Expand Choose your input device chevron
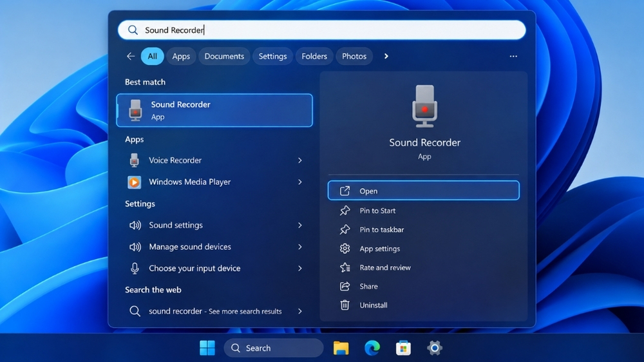 click(300, 269)
